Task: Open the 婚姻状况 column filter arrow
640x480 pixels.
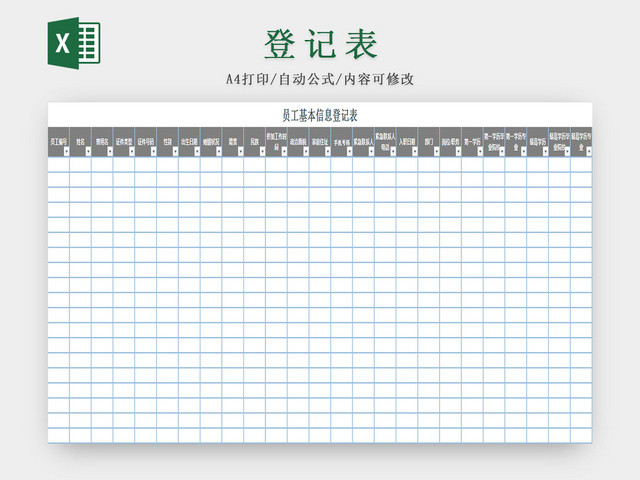Action: tap(219, 152)
